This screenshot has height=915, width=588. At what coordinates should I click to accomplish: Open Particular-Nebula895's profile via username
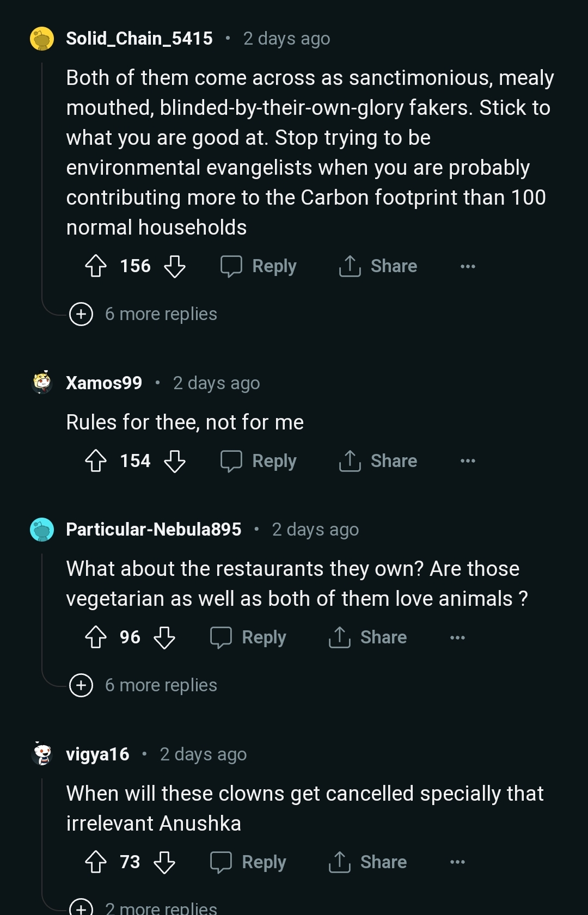pyautogui.click(x=154, y=530)
